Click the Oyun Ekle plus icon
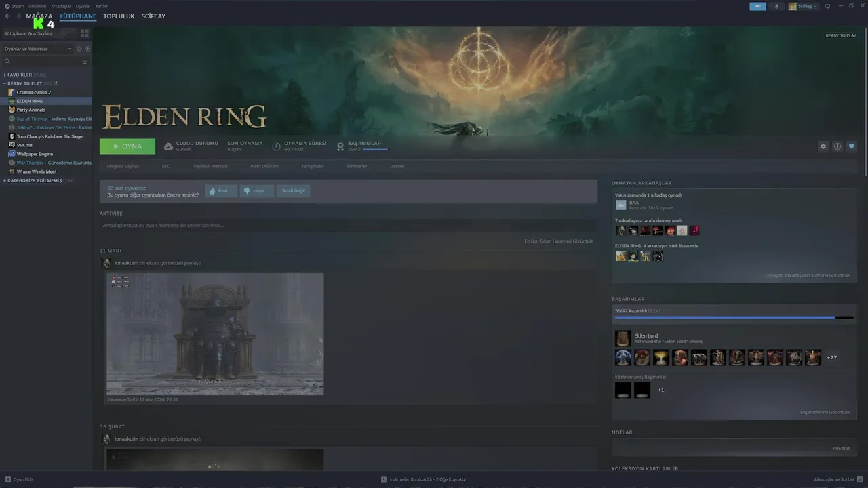868x488 pixels. [7, 479]
